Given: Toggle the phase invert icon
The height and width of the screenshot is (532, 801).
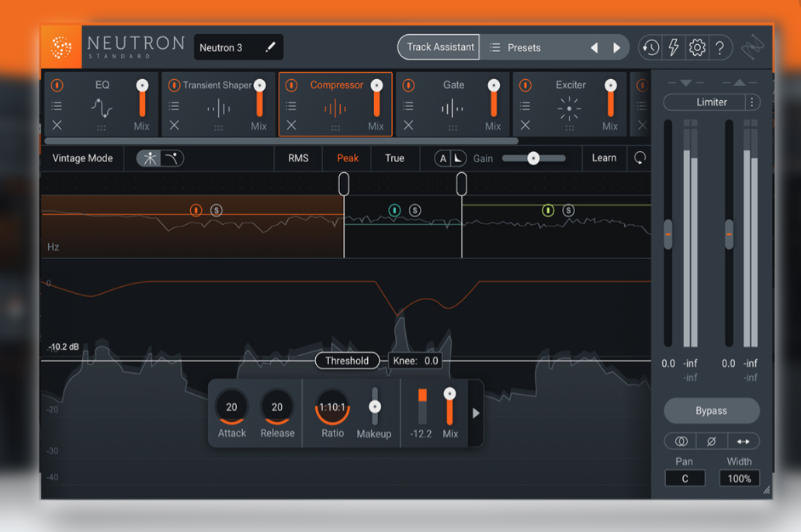Looking at the screenshot, I should coord(711,441).
